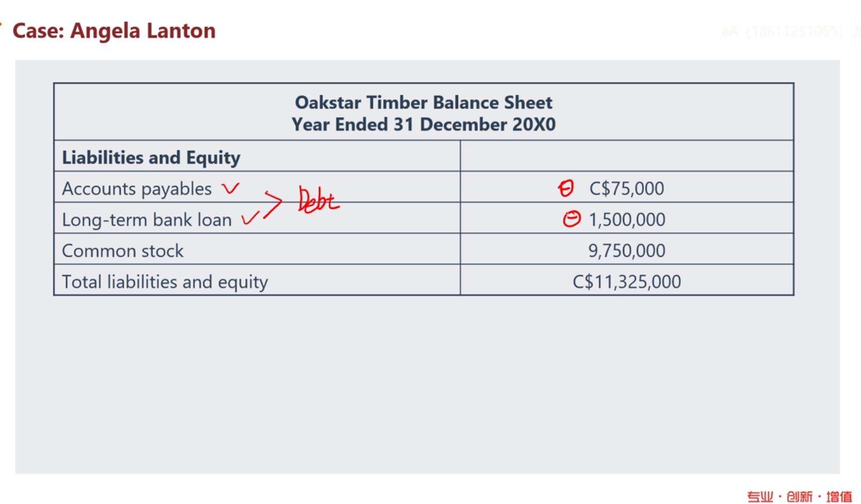Click the 9,750,000 common stock value
This screenshot has width=861, height=504.
tap(626, 250)
